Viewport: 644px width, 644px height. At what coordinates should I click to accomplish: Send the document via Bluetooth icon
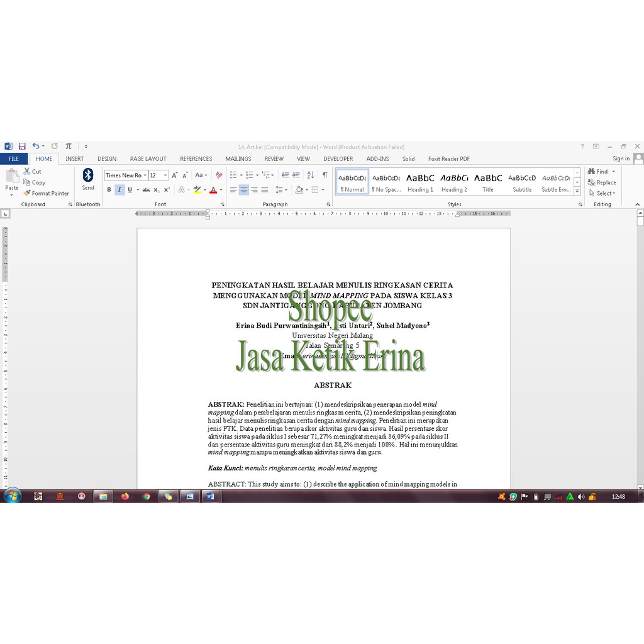pyautogui.click(x=88, y=179)
